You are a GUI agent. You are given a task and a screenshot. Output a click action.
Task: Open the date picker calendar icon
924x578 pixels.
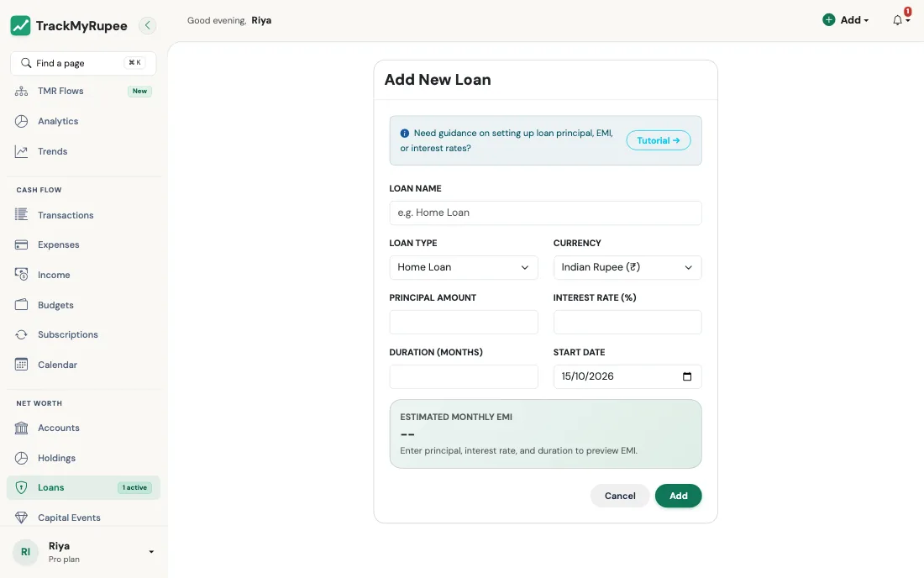(x=687, y=376)
